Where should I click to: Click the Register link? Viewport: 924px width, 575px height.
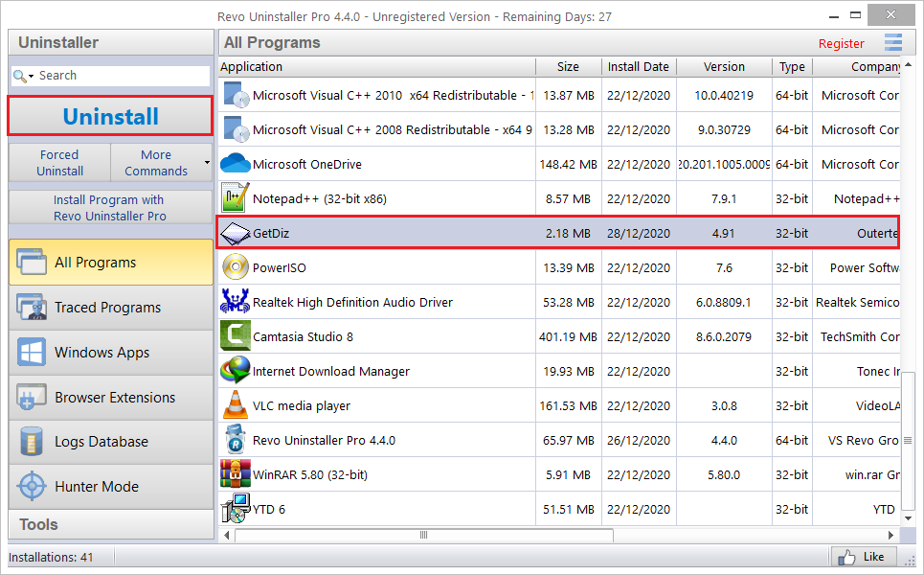(841, 44)
